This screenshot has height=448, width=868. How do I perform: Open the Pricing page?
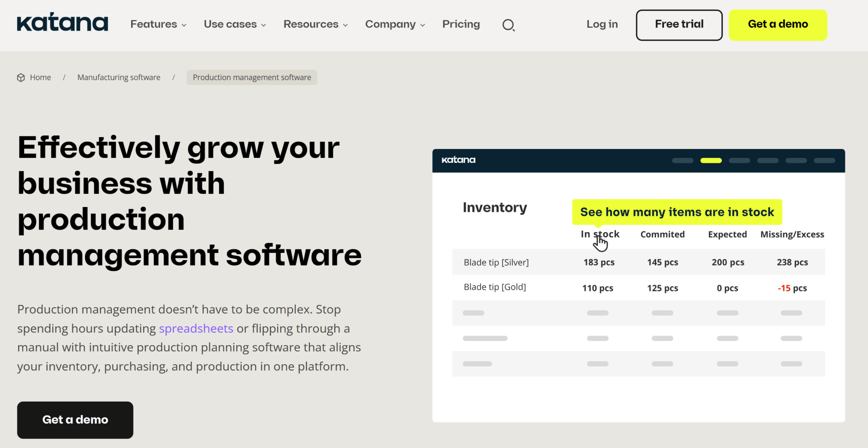tap(461, 24)
